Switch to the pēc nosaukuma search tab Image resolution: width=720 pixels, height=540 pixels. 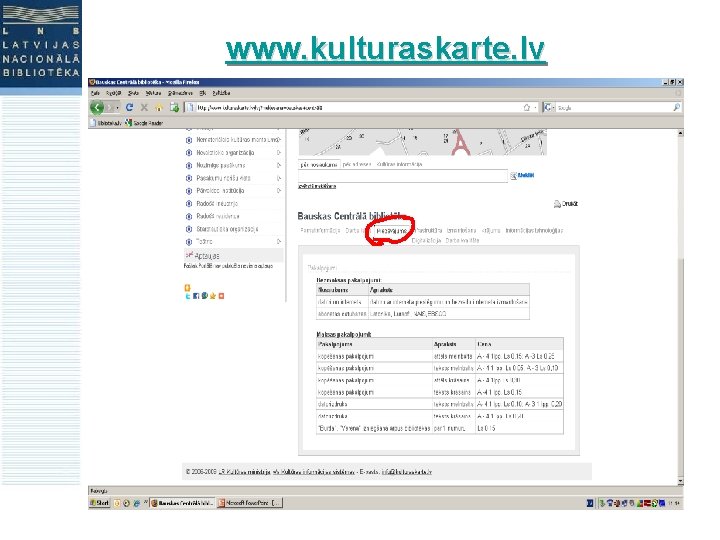[319, 165]
